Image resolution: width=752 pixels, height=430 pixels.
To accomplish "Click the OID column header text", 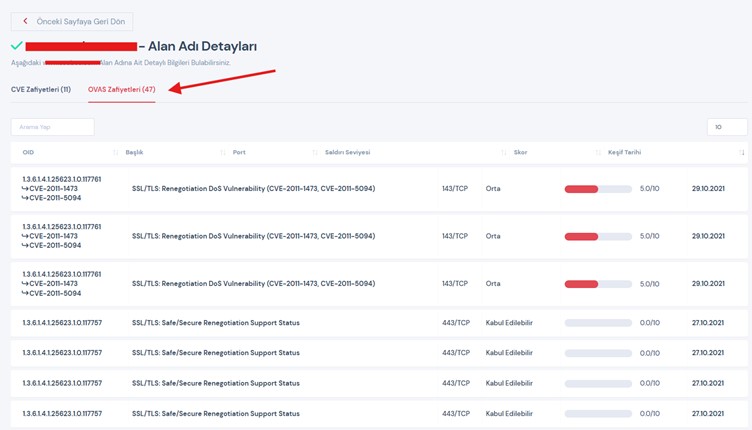I will tap(28, 153).
